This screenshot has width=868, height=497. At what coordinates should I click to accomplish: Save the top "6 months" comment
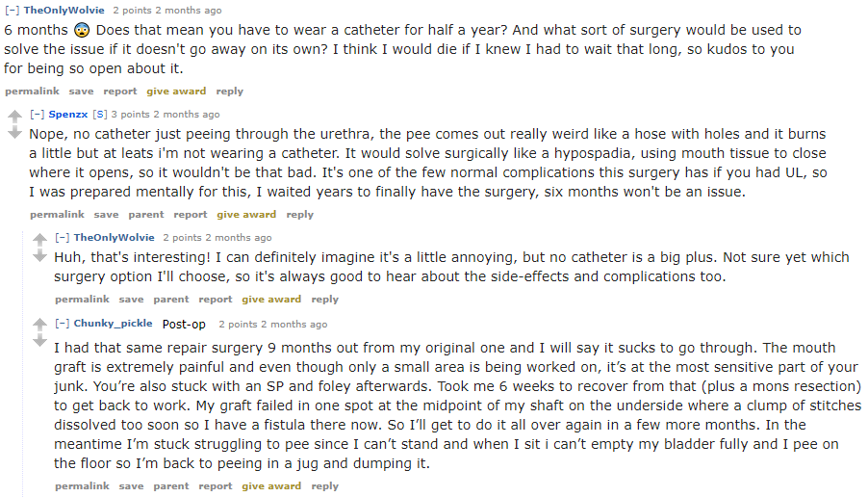pyautogui.click(x=81, y=92)
